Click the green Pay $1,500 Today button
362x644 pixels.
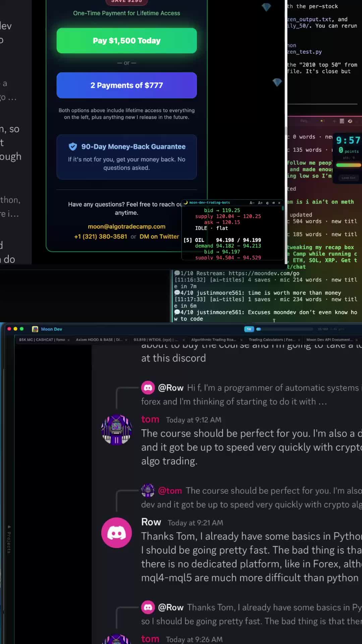pyautogui.click(x=127, y=41)
